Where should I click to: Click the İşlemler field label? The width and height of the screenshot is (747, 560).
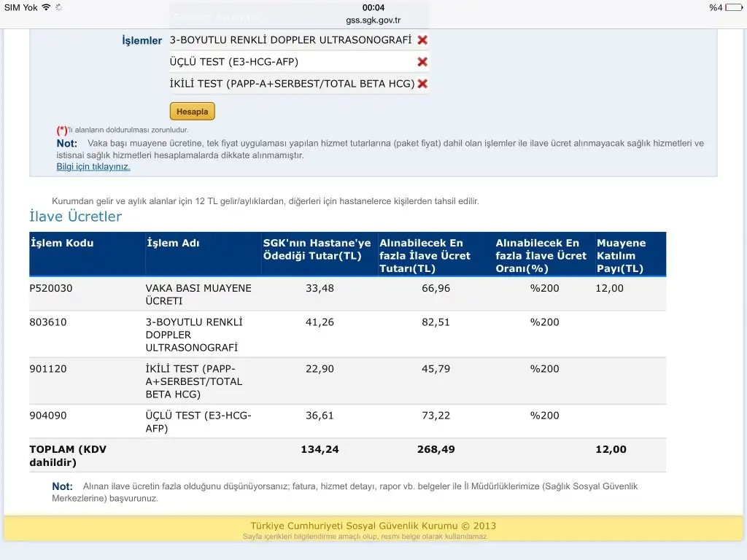pos(142,41)
